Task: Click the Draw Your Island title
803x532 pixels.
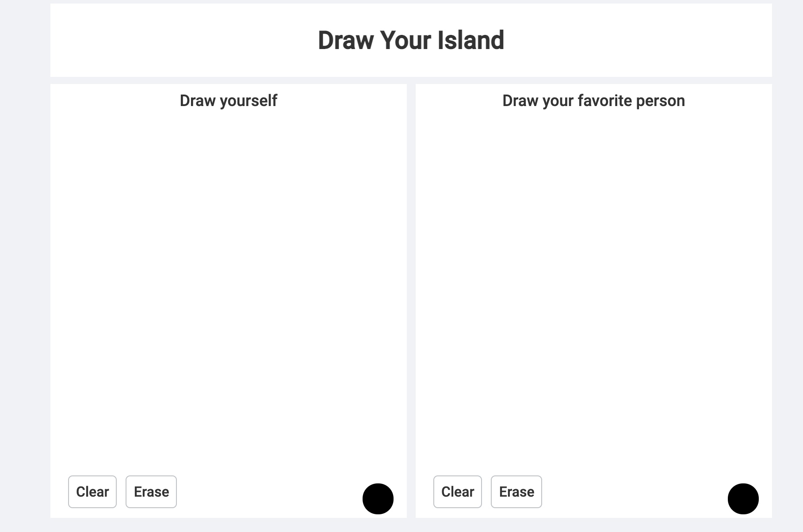Action: point(411,40)
